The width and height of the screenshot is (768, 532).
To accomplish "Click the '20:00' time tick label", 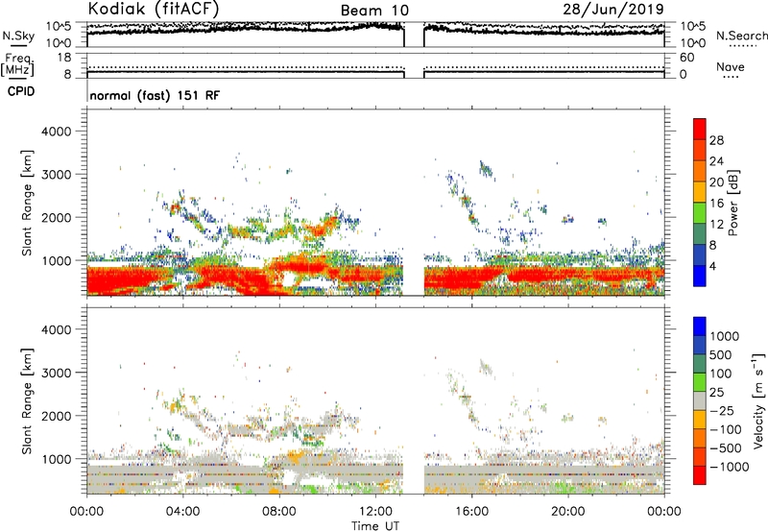I will coord(567,512).
